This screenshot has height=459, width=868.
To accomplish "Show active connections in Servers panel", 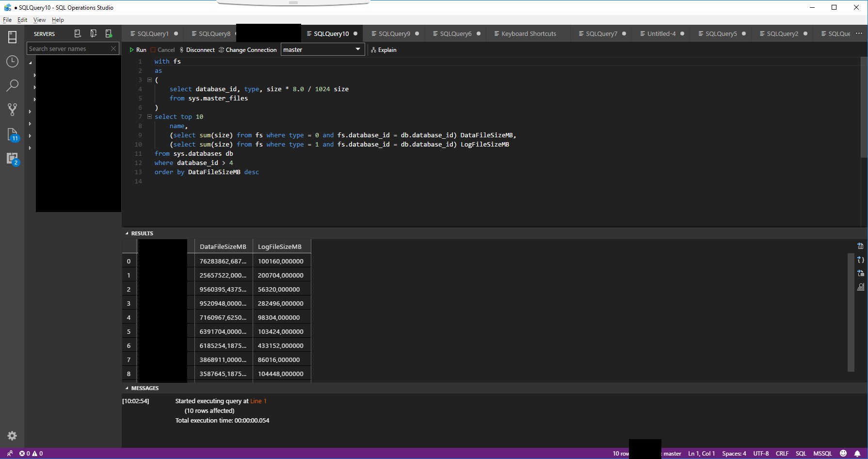I will coord(109,33).
